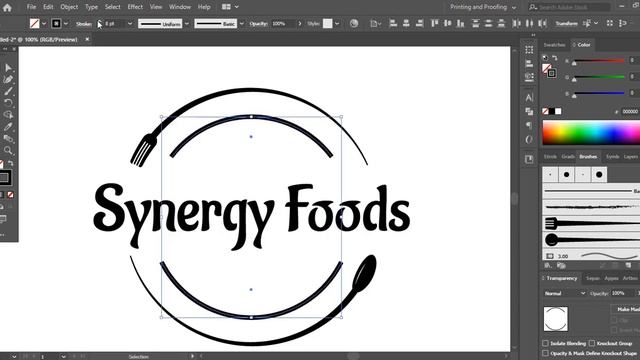640x360 pixels.
Task: Open the Asset Export panel icon in dock
Action: pyautogui.click(x=529, y=159)
